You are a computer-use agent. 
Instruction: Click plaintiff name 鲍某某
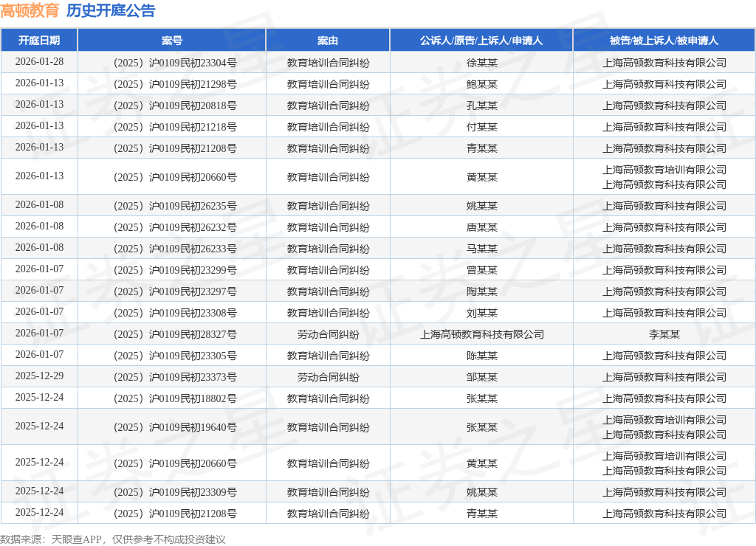coord(481,84)
